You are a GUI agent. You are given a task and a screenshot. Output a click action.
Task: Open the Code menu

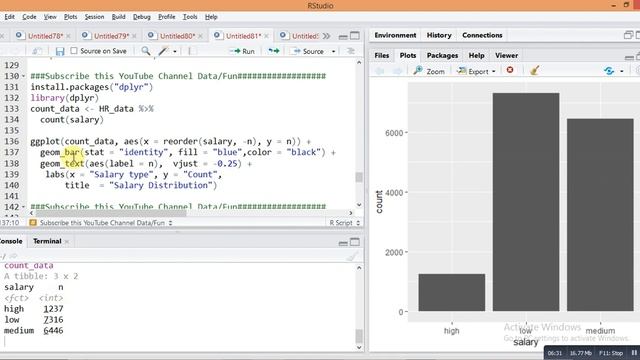click(29, 17)
